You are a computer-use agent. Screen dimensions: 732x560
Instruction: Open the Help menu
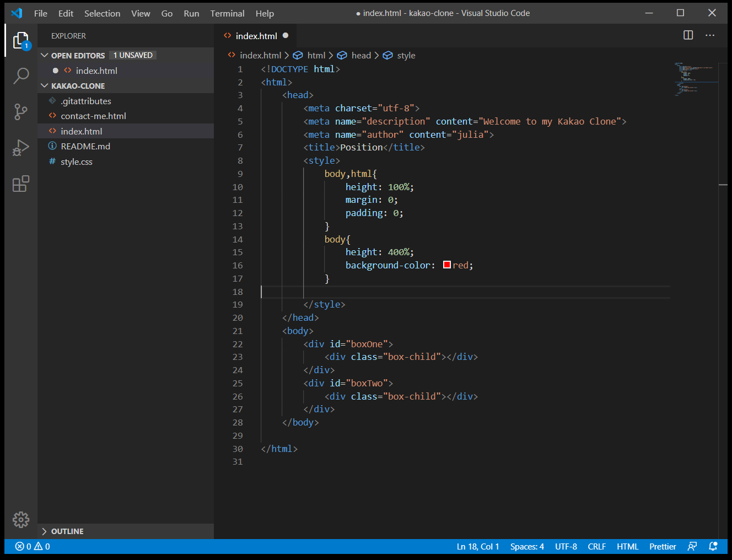[x=265, y=13]
